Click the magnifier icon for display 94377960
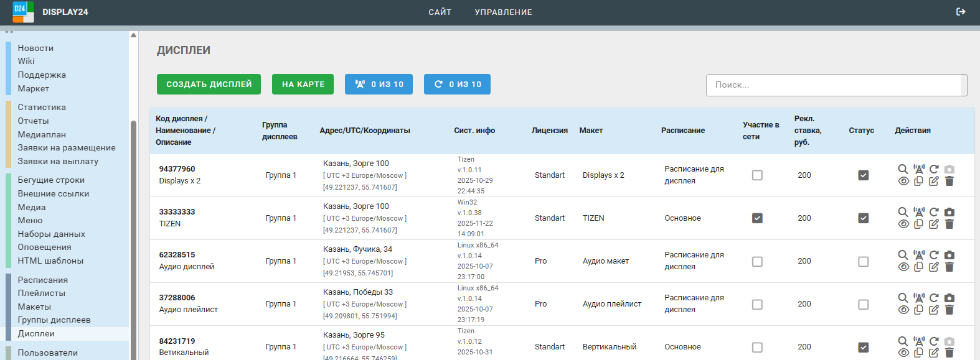The height and width of the screenshot is (360, 980). [x=903, y=169]
